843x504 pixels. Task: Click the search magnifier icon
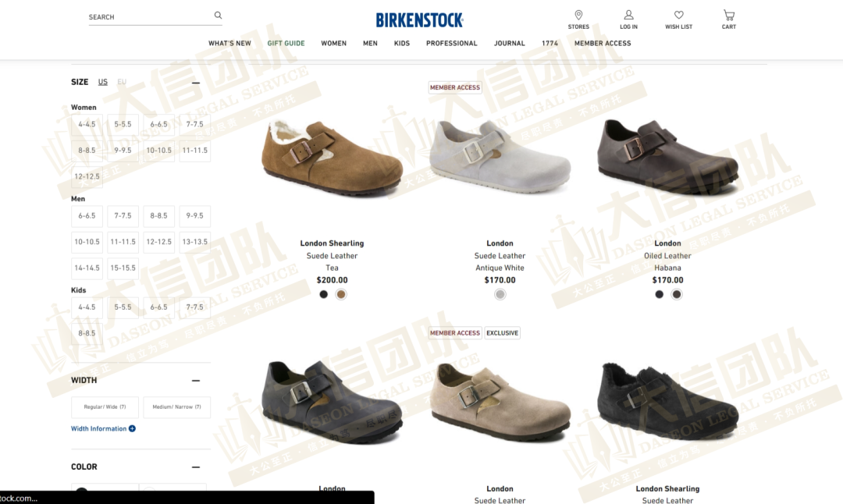click(x=218, y=15)
